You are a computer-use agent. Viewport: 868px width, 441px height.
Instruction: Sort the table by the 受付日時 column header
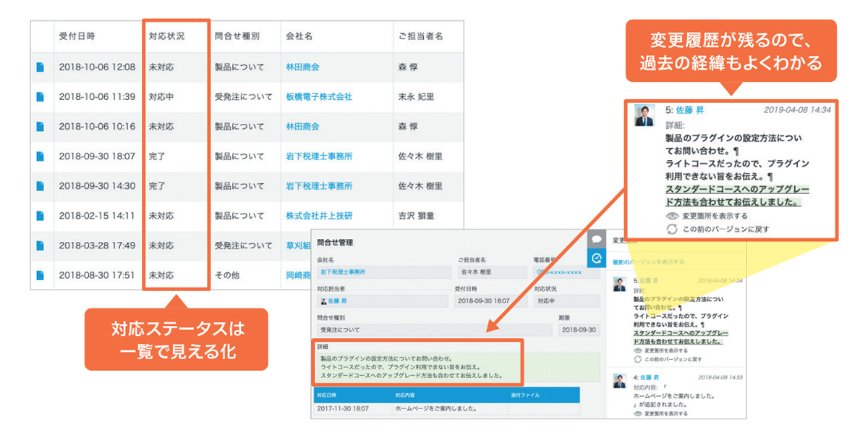pyautogui.click(x=78, y=36)
